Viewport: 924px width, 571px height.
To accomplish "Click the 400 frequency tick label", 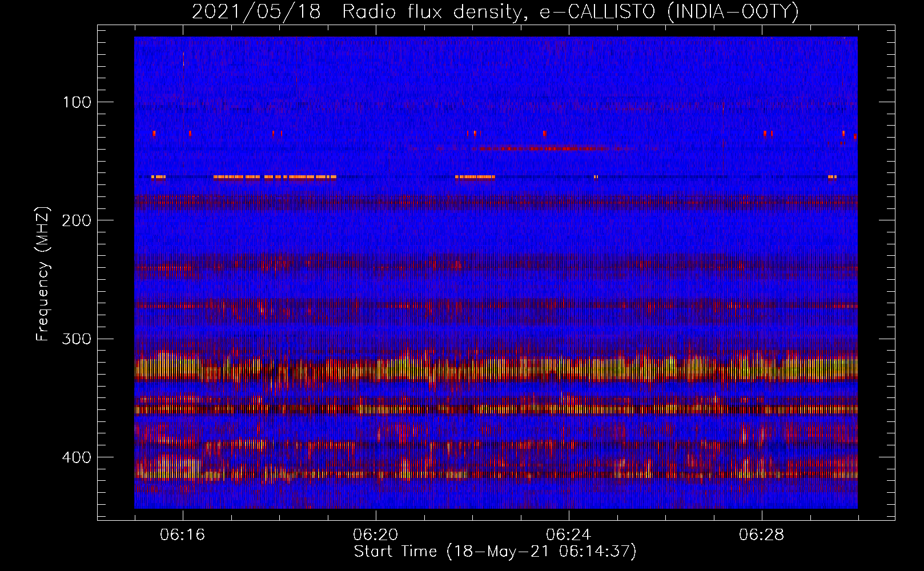I will click(x=77, y=457).
